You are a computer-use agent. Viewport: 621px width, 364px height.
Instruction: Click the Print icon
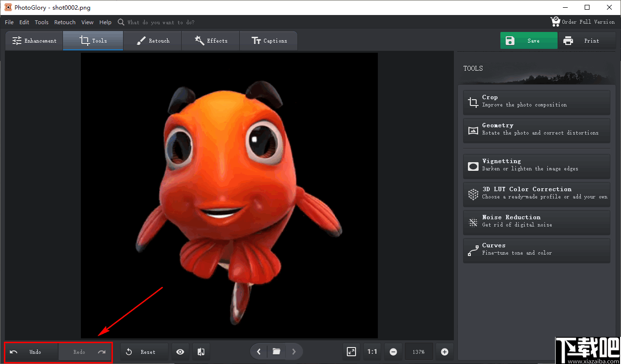pos(568,41)
